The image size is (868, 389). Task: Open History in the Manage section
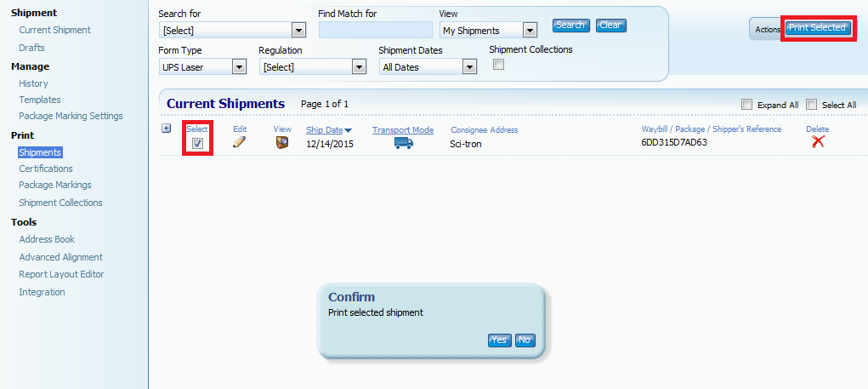click(33, 83)
